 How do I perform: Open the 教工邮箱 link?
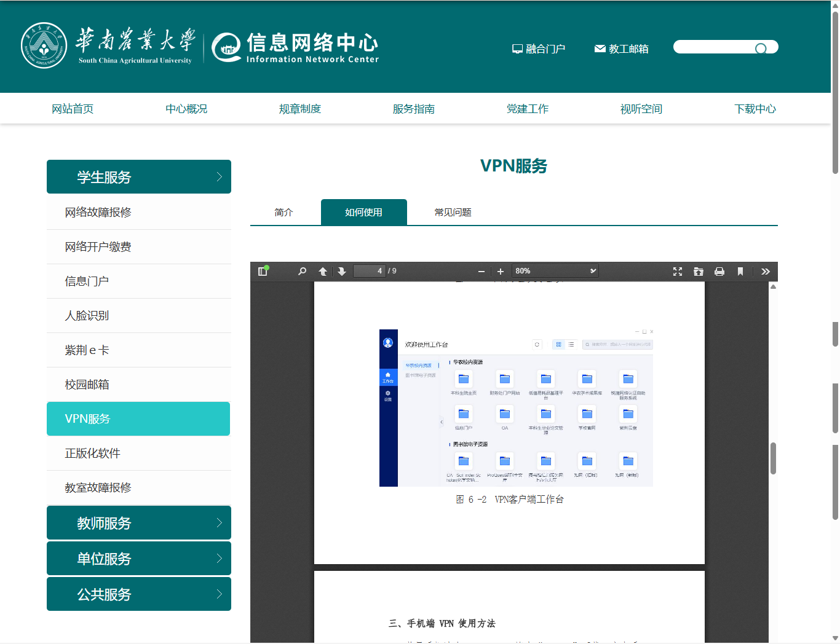pos(622,49)
